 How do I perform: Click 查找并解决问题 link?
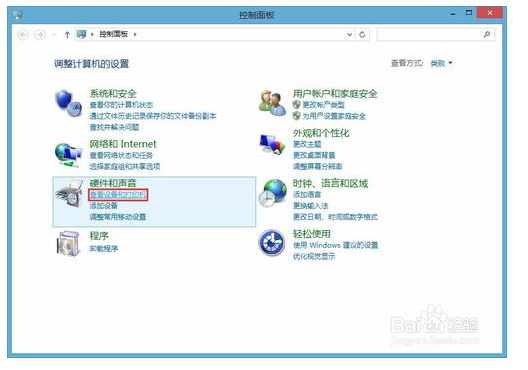[114, 127]
